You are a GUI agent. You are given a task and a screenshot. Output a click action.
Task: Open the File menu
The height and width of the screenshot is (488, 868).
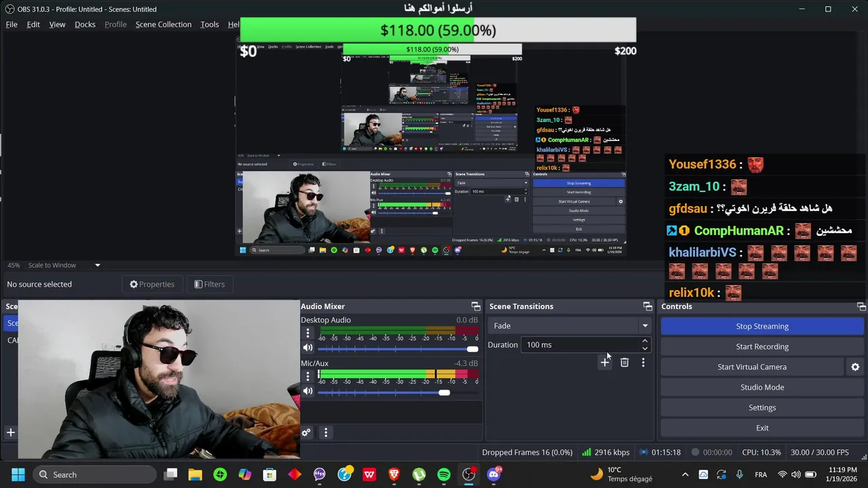click(x=12, y=24)
